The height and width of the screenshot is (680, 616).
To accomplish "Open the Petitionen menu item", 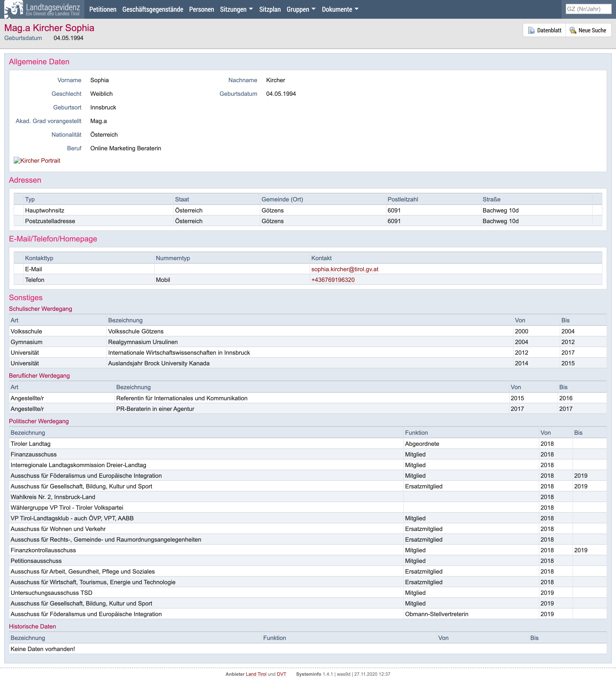I will point(103,9).
